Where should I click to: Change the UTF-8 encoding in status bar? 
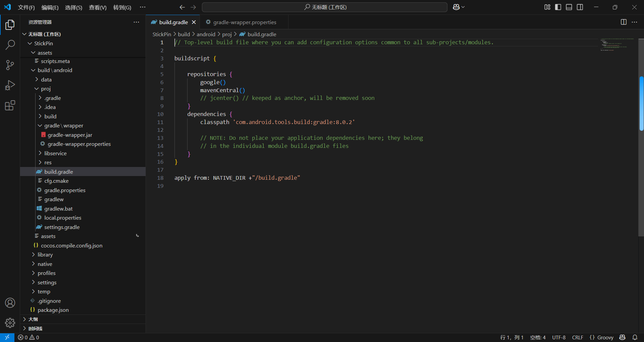pos(559,337)
